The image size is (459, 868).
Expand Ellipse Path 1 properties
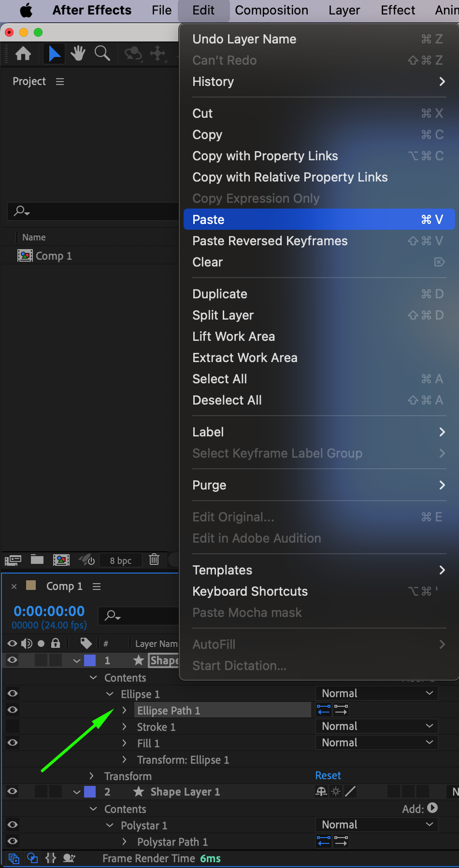(124, 710)
